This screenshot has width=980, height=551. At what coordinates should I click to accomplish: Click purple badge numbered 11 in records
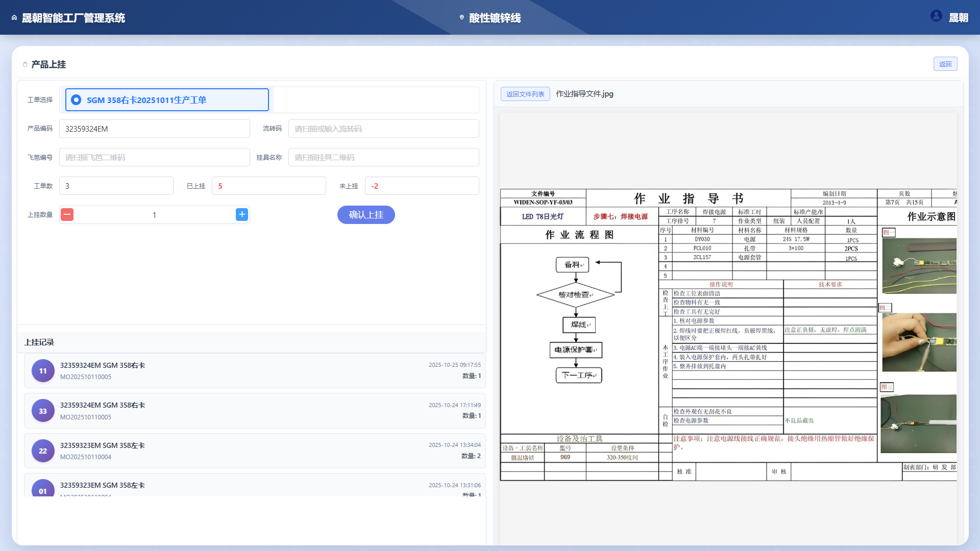[43, 371]
